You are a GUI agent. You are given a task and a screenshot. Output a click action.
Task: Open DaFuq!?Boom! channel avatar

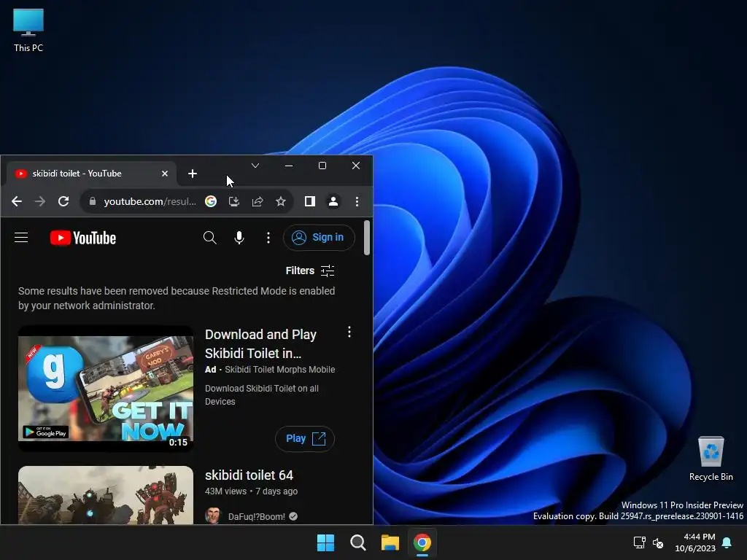pos(213,516)
